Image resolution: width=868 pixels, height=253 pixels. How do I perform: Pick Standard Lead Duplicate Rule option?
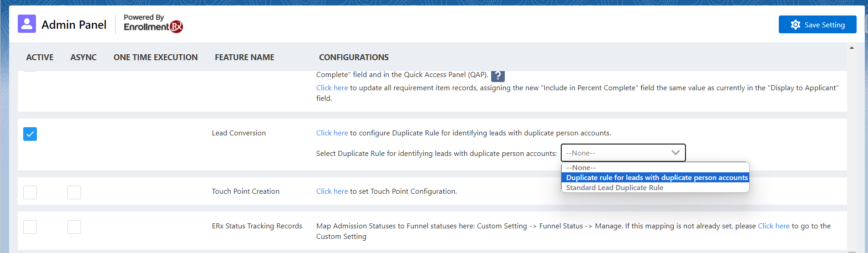click(614, 188)
